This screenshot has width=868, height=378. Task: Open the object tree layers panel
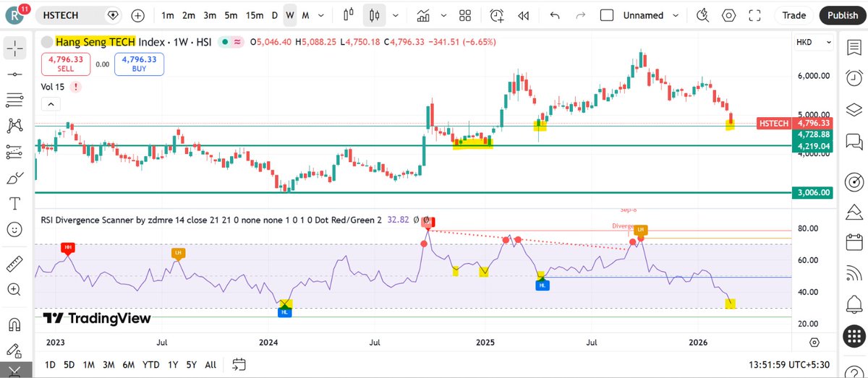(854, 109)
